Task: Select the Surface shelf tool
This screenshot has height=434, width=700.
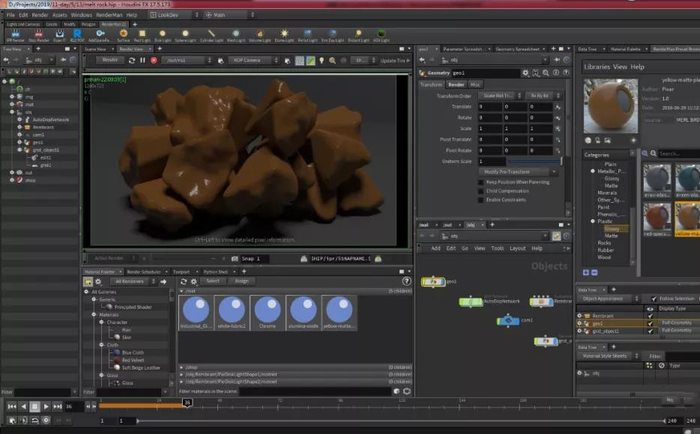Action: point(123,35)
